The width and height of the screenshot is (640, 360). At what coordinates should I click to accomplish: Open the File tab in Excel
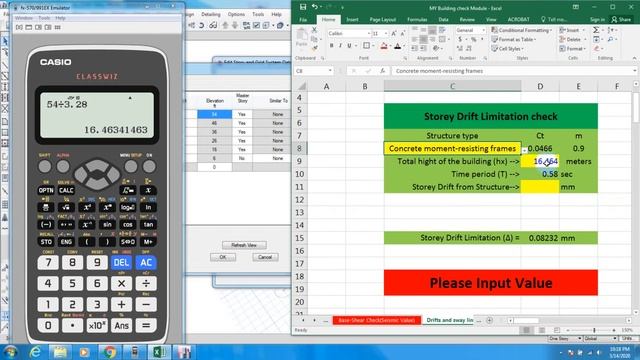click(x=303, y=19)
